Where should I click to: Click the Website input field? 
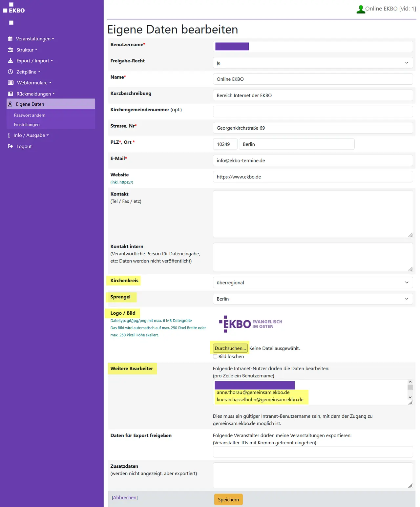click(313, 177)
